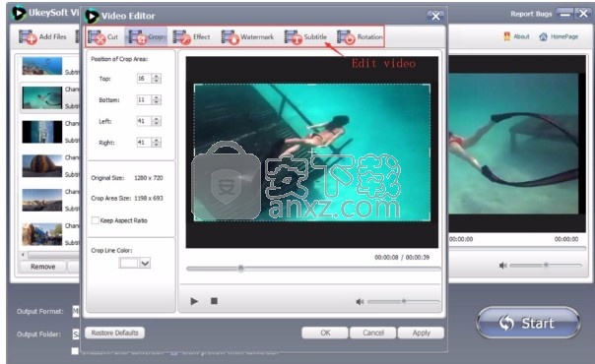
Task: Click Crop Area Size value 1198 x 693
Action: pos(149,198)
